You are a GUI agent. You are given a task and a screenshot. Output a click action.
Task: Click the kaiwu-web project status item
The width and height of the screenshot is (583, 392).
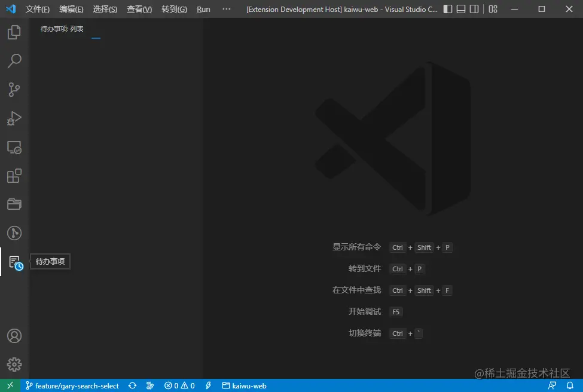click(x=245, y=385)
